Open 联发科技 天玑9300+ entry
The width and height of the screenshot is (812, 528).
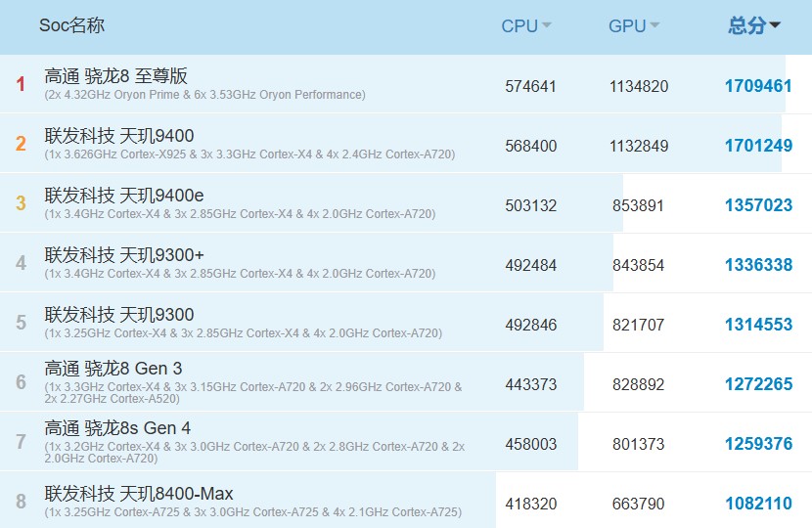click(x=124, y=254)
